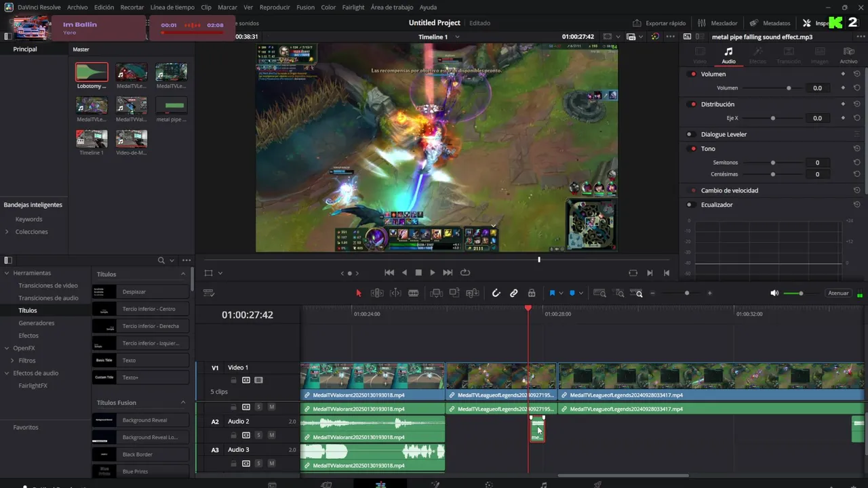Select the arrow Selection mode tool
Screen dimensions: 868x488
click(359, 293)
